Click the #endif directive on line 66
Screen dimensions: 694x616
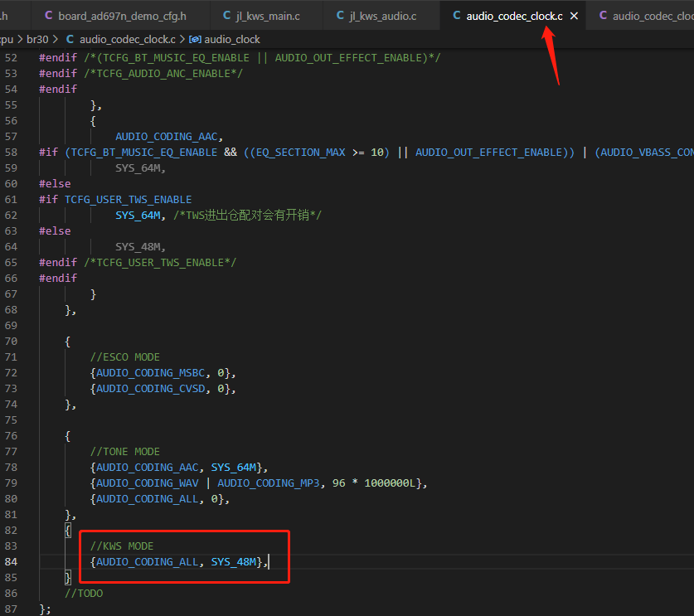(x=58, y=279)
